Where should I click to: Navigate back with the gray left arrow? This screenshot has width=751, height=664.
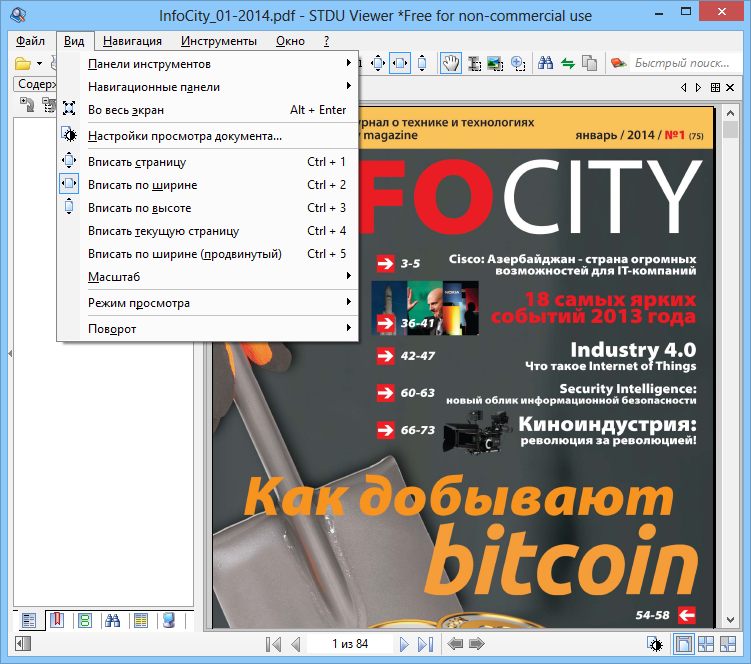pyautogui.click(x=455, y=644)
